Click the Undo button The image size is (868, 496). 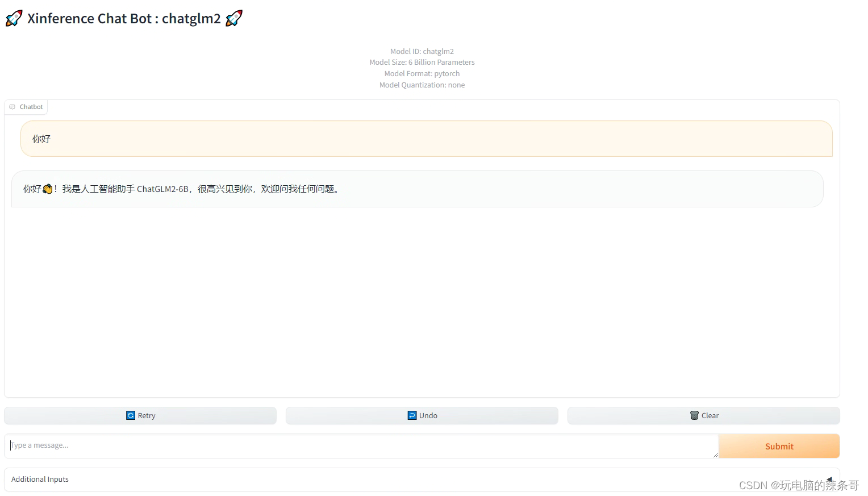point(422,415)
